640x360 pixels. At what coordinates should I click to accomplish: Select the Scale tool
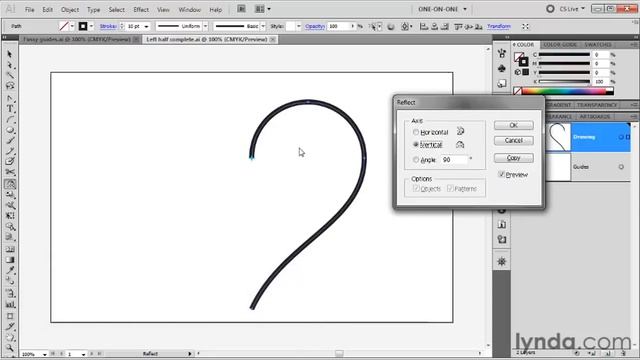click(x=10, y=195)
